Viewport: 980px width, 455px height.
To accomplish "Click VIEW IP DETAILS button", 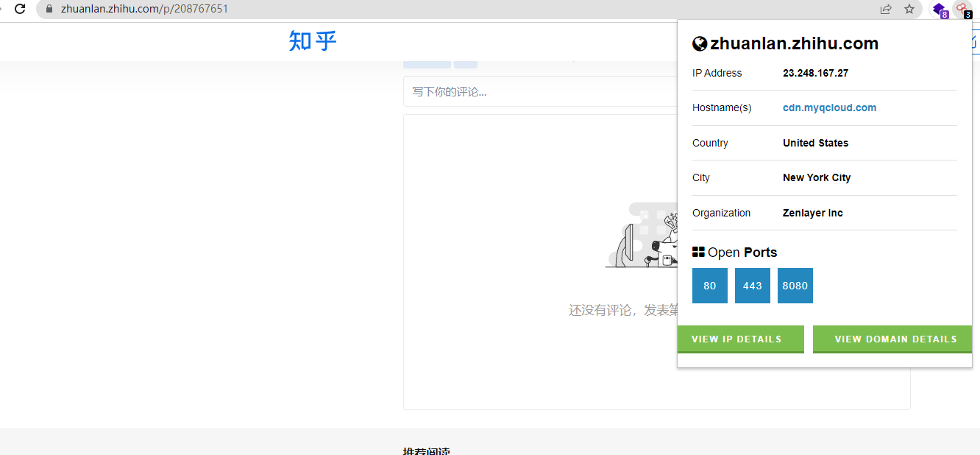I will pyautogui.click(x=741, y=339).
